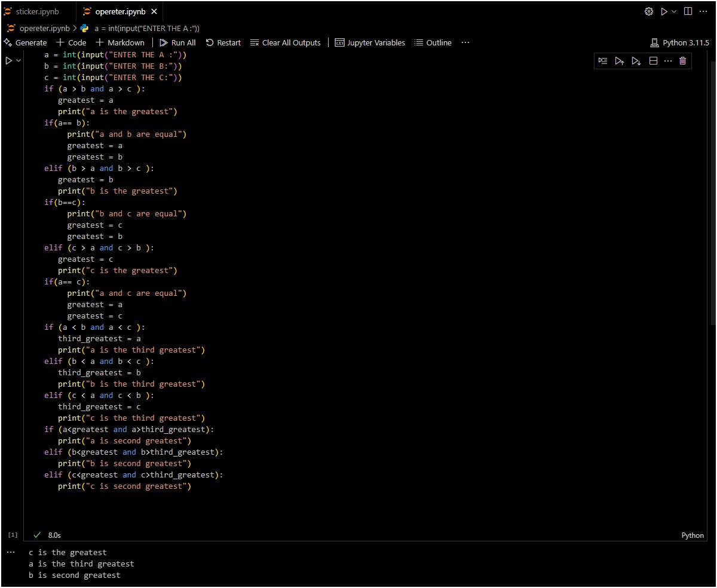Open Run dropdown arrow in title bar
717x588 pixels.
675,11
